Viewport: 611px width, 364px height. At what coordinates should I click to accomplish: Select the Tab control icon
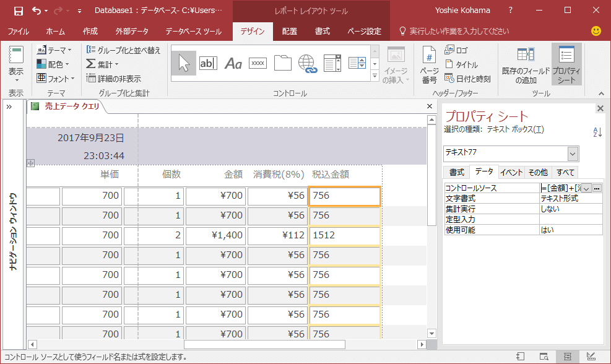[x=282, y=63]
